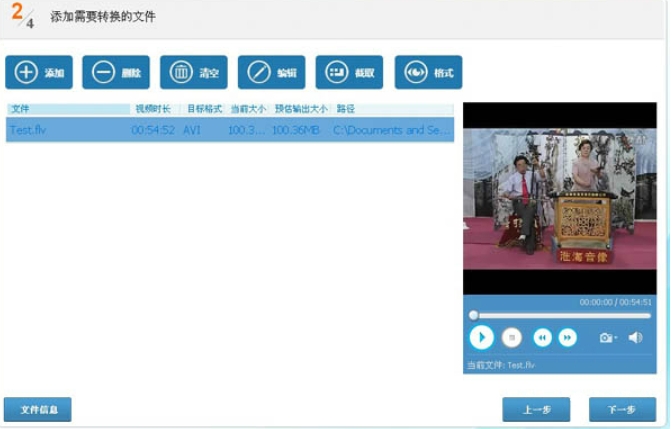Click the 00:54:52 duration cell
Screen dimensions: 672x429
click(153, 130)
